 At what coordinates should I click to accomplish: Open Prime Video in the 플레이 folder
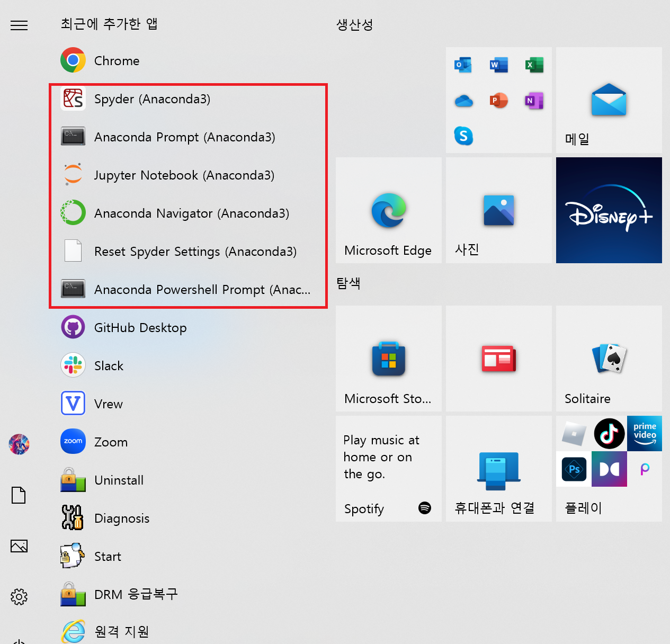pyautogui.click(x=645, y=434)
